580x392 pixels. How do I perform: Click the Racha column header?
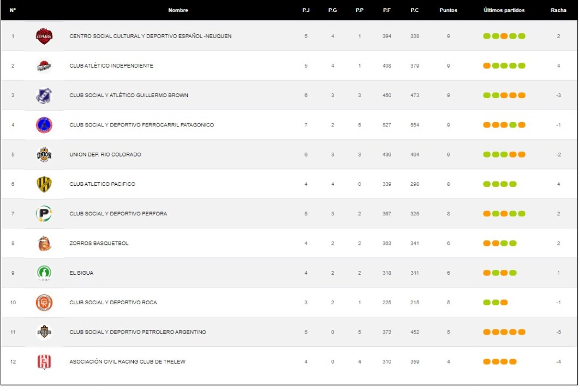click(558, 10)
